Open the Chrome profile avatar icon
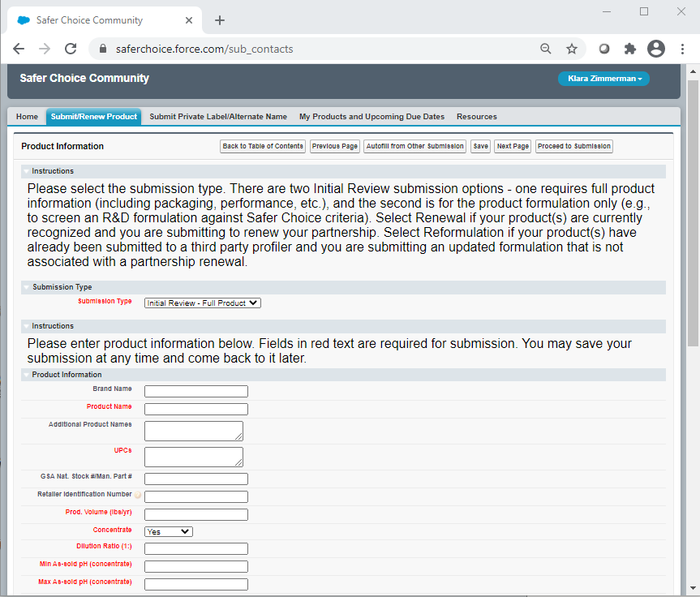Image resolution: width=700 pixels, height=597 pixels. [656, 49]
